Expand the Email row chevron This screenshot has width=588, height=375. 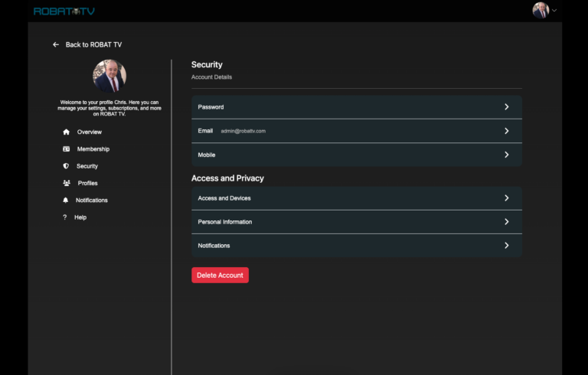click(x=507, y=131)
